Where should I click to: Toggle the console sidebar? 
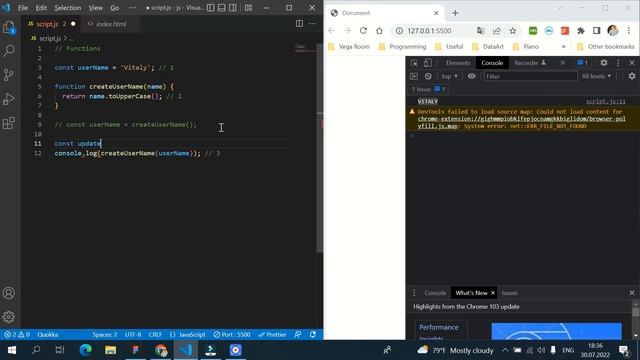414,76
